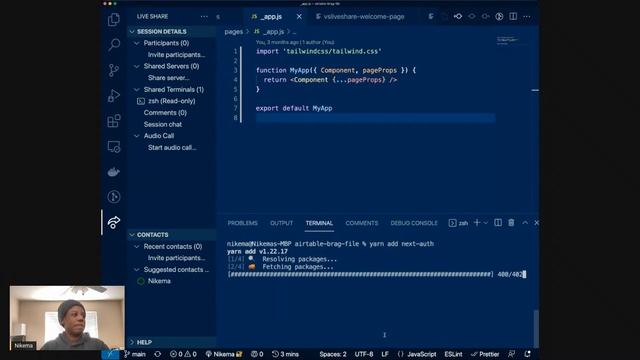The height and width of the screenshot is (360, 640).
Task: Click Invite participants under Participants
Action: pos(177,55)
